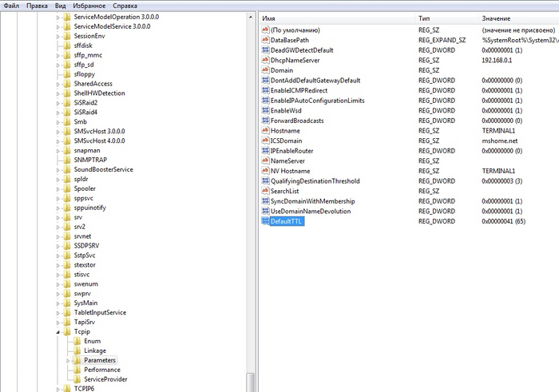Open the Вид menu

click(60, 6)
